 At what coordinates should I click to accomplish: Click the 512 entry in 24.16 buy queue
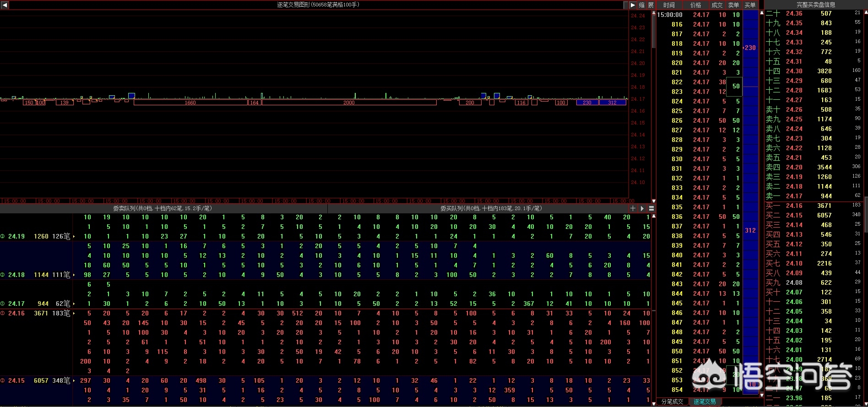click(x=298, y=314)
